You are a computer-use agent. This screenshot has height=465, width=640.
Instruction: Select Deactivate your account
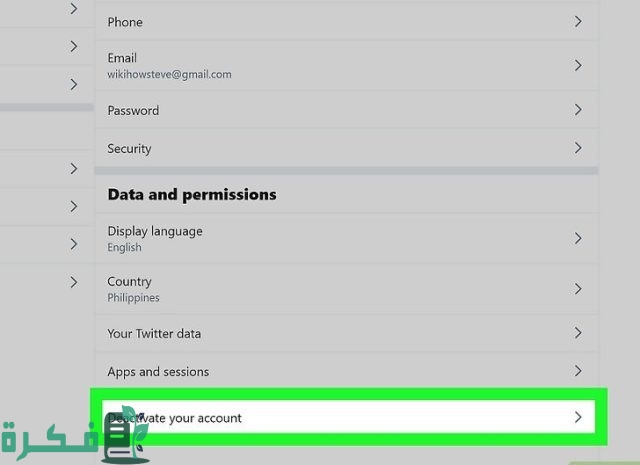tap(349, 417)
